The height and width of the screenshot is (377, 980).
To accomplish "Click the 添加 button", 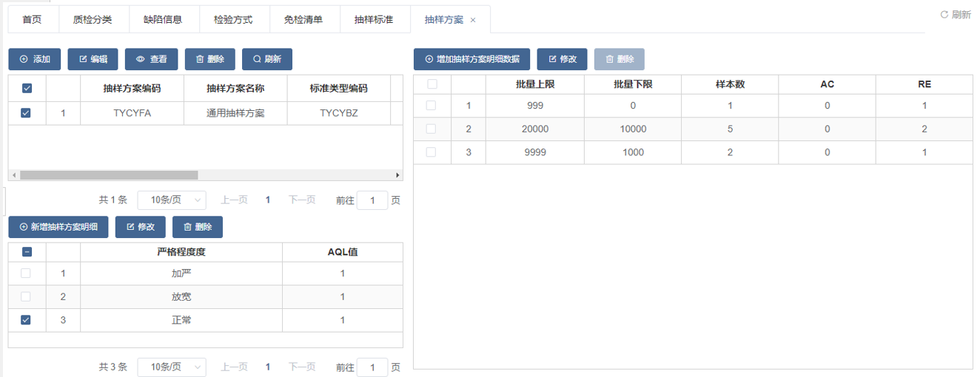I will pyautogui.click(x=35, y=59).
